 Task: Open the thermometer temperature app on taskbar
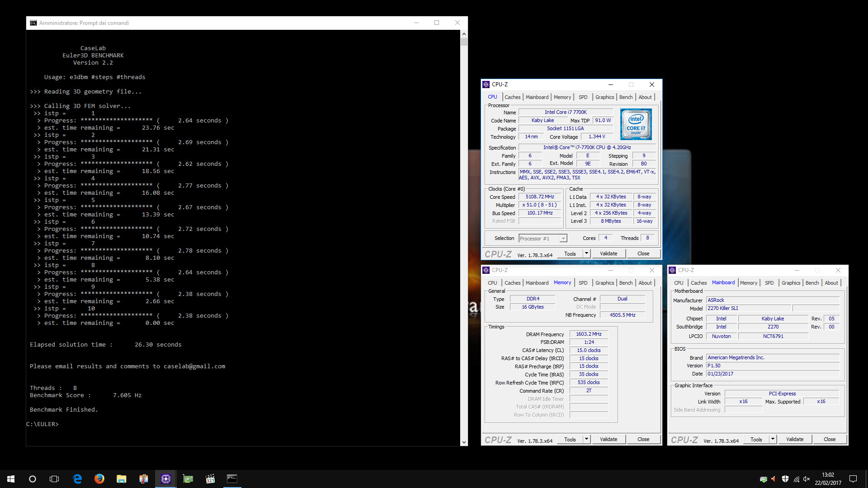coord(143,479)
